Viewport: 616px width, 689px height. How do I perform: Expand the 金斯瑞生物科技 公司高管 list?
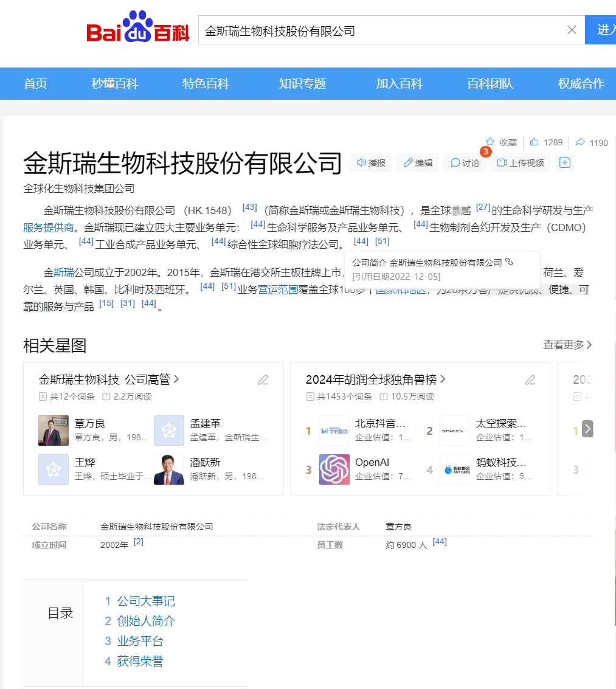(x=109, y=379)
